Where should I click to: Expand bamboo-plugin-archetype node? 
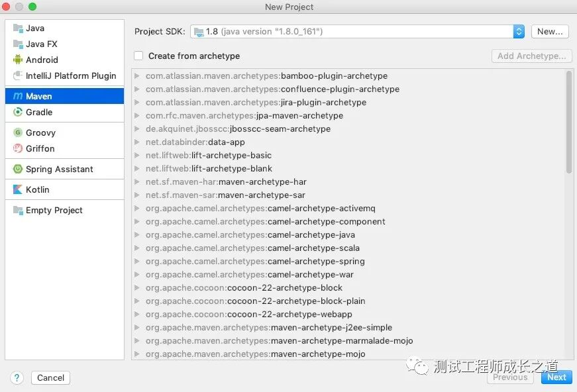[137, 75]
